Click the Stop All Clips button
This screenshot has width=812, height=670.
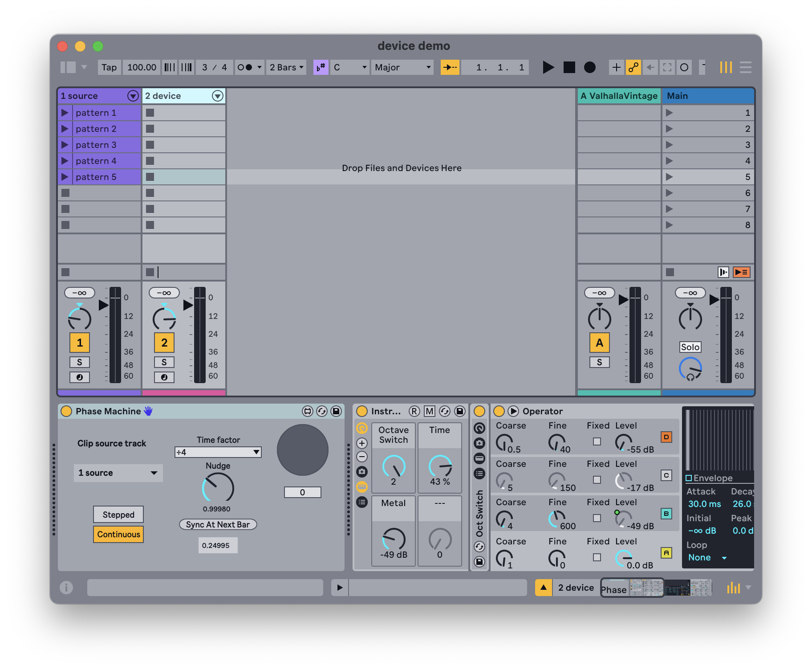[x=670, y=272]
